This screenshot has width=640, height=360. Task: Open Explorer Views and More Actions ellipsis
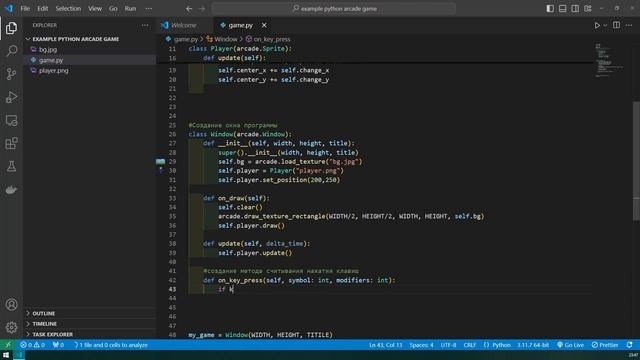(x=145, y=25)
